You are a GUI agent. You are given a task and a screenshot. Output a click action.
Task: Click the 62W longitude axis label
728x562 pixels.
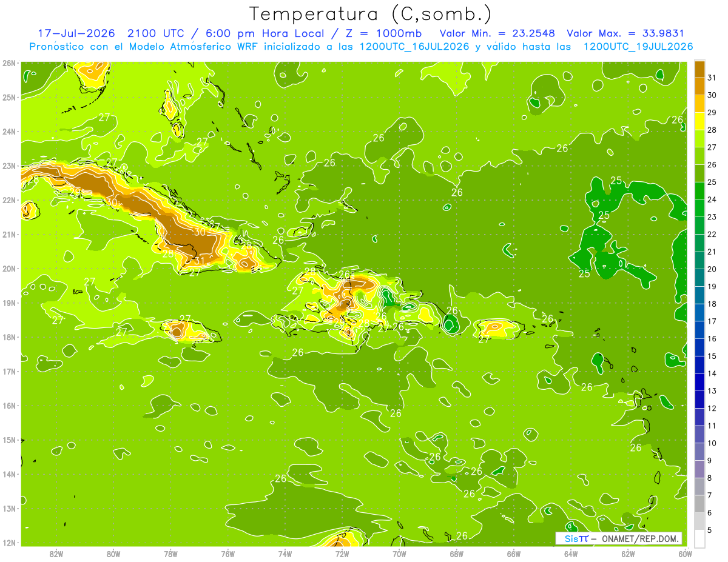pyautogui.click(x=629, y=554)
